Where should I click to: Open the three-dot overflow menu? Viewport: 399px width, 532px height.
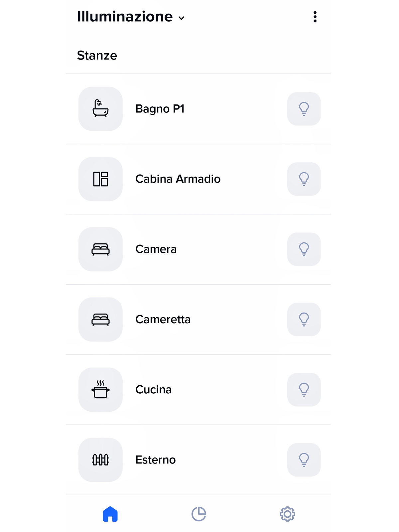point(315,17)
